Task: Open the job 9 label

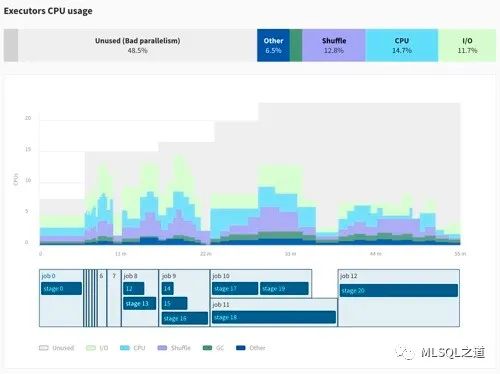Action: pyautogui.click(x=169, y=276)
